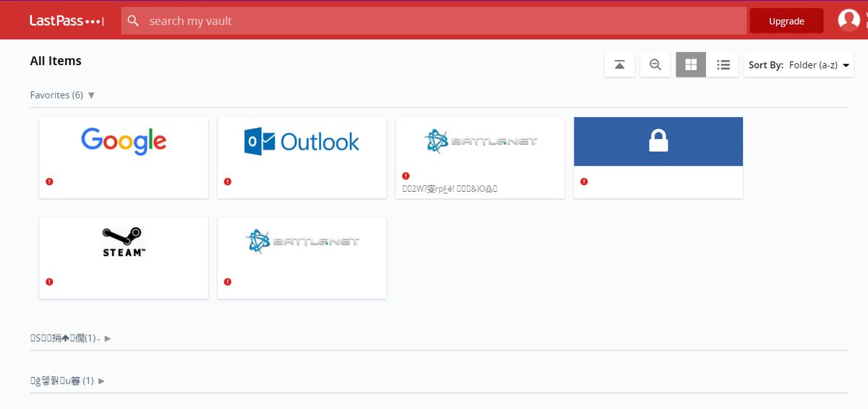Switch to grid view
The image size is (868, 409).
[x=691, y=64]
